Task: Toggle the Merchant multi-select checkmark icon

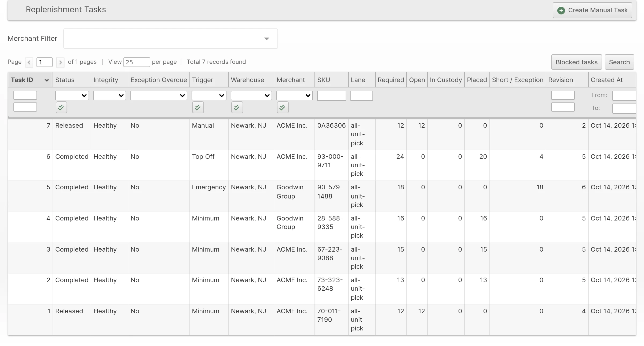Action: [283, 107]
